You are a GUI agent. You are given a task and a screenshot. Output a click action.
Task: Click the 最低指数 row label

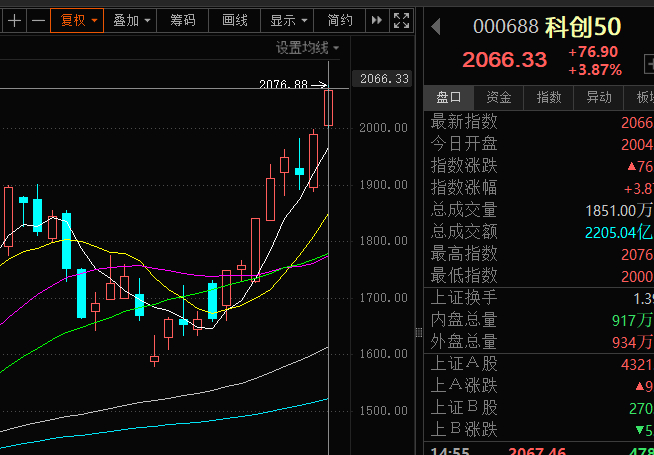(x=464, y=276)
